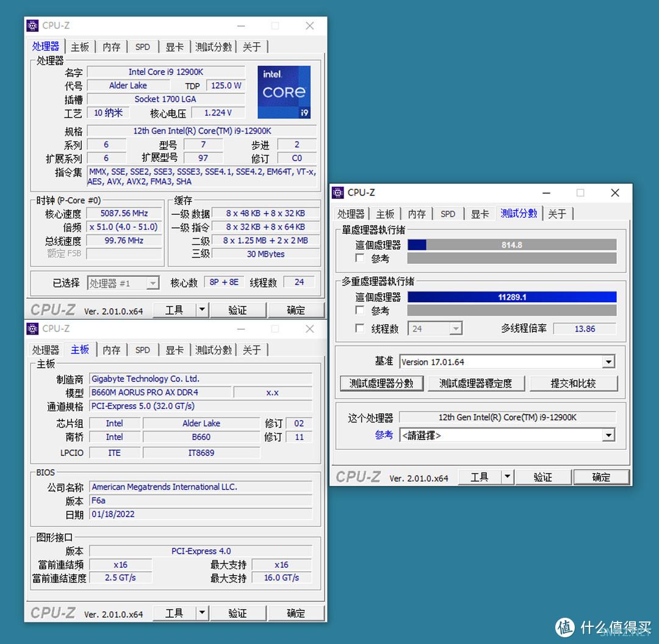The height and width of the screenshot is (644, 659).
Task: Open 显卡 tab in mainboard window
Action: coord(175,350)
